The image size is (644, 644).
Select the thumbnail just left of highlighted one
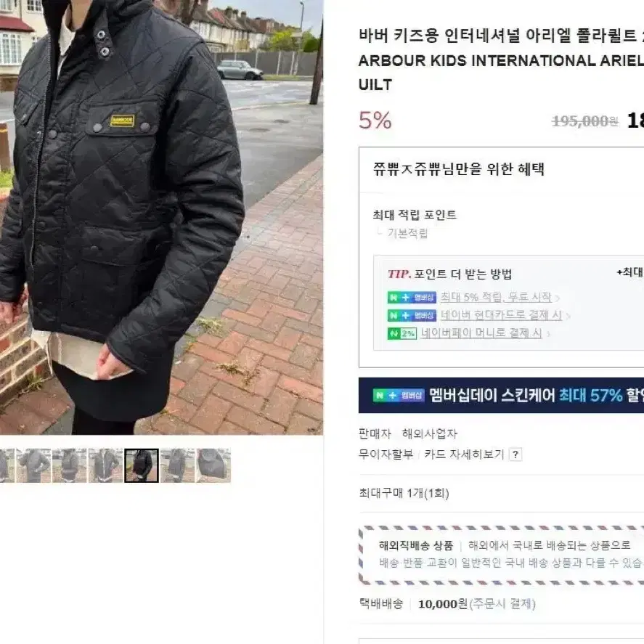[x=105, y=465]
